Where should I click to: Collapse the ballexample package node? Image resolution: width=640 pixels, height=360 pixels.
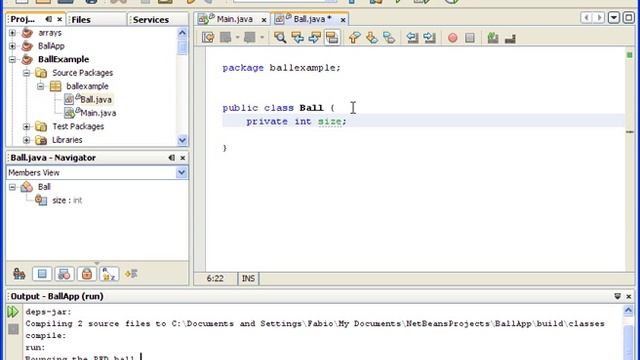(40, 87)
